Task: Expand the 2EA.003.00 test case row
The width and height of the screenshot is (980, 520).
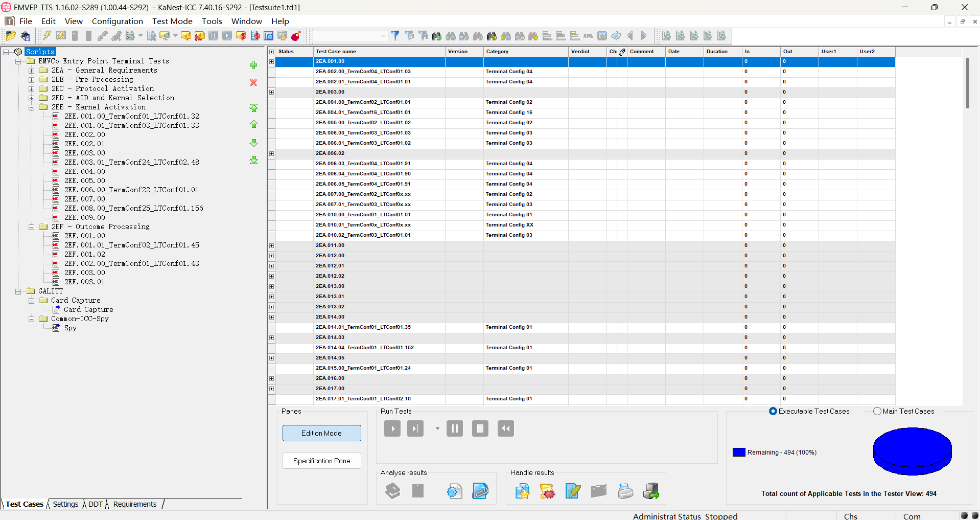Action: 272,92
